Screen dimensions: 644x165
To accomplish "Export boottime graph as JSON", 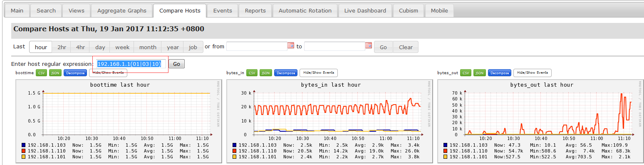I will pyautogui.click(x=55, y=73).
